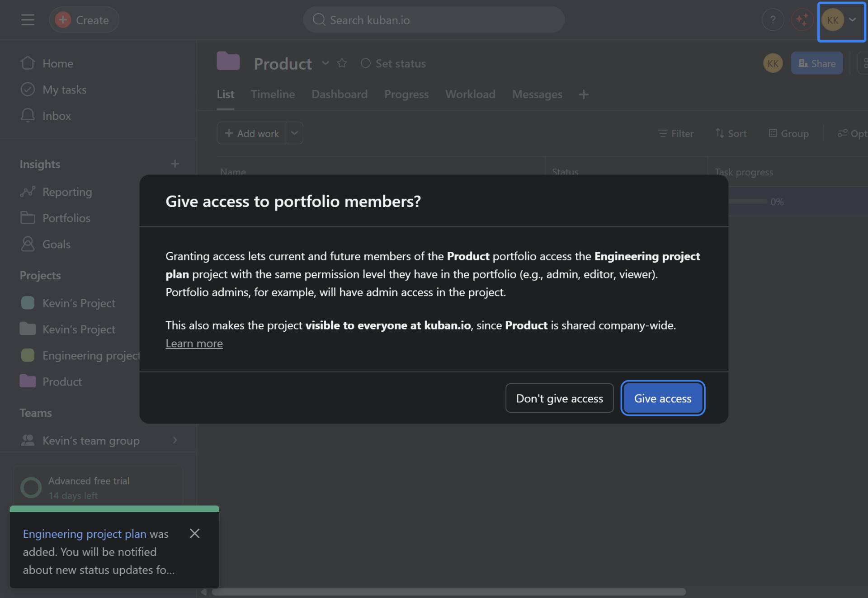Viewport: 868px width, 598px height.
Task: Click the red plus Create icon
Action: pos(63,20)
